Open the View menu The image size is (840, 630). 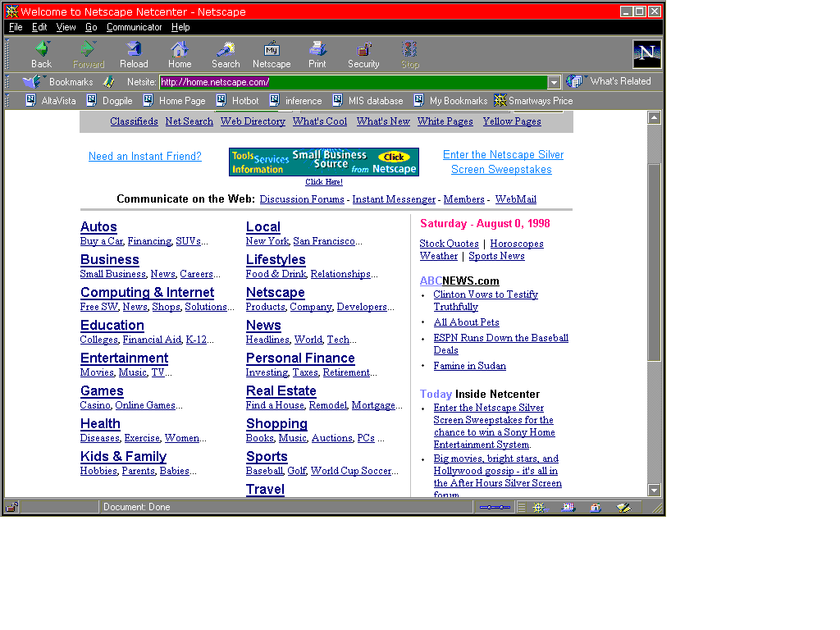(x=66, y=27)
